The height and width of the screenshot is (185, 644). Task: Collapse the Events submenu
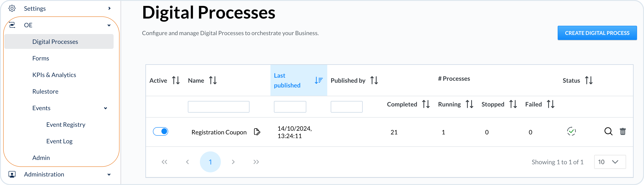[106, 108]
